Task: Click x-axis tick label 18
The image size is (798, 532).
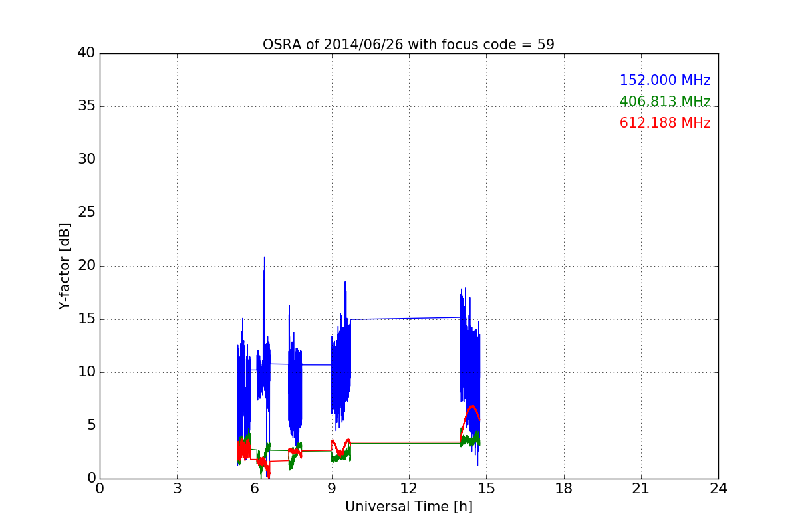Action: click(x=564, y=488)
